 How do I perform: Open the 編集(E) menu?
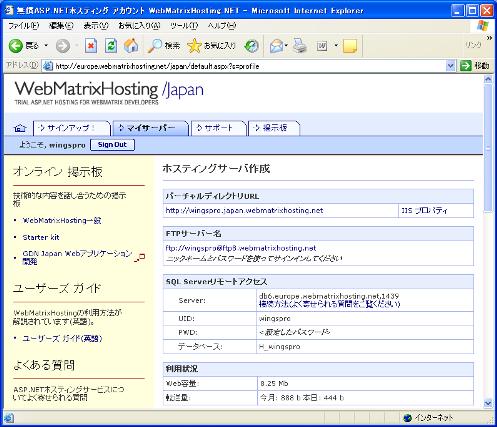[x=61, y=26]
